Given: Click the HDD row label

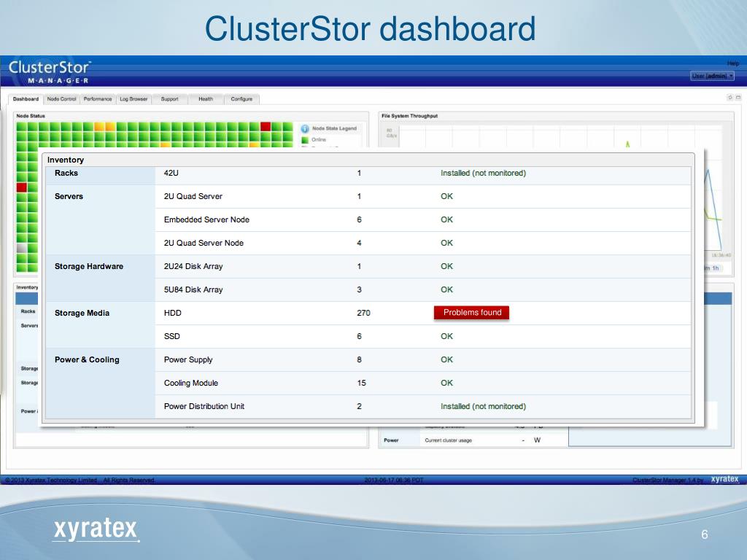Looking at the screenshot, I should click(172, 313).
